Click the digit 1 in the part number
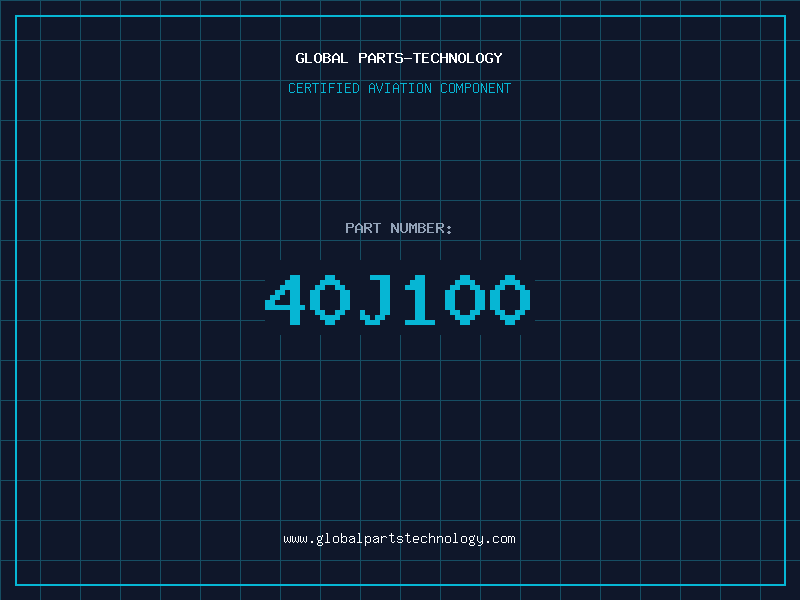Image resolution: width=800 pixels, height=600 pixels. coord(419,299)
